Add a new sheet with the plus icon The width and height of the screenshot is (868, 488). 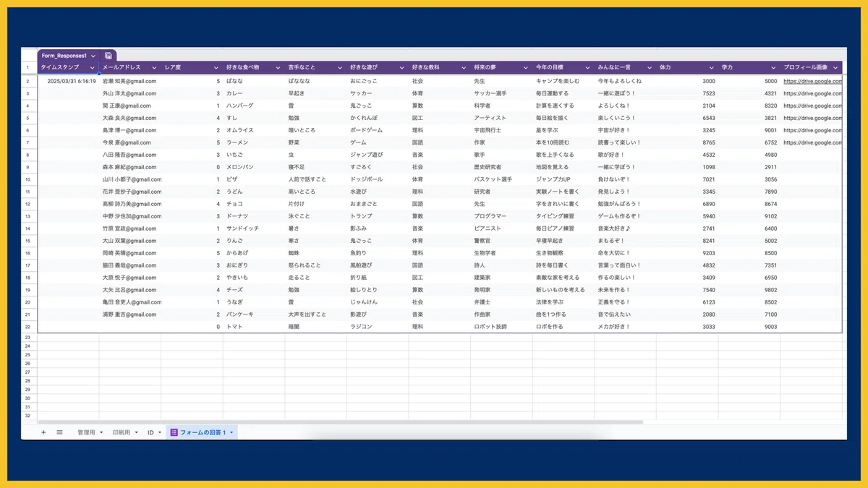tap(43, 432)
